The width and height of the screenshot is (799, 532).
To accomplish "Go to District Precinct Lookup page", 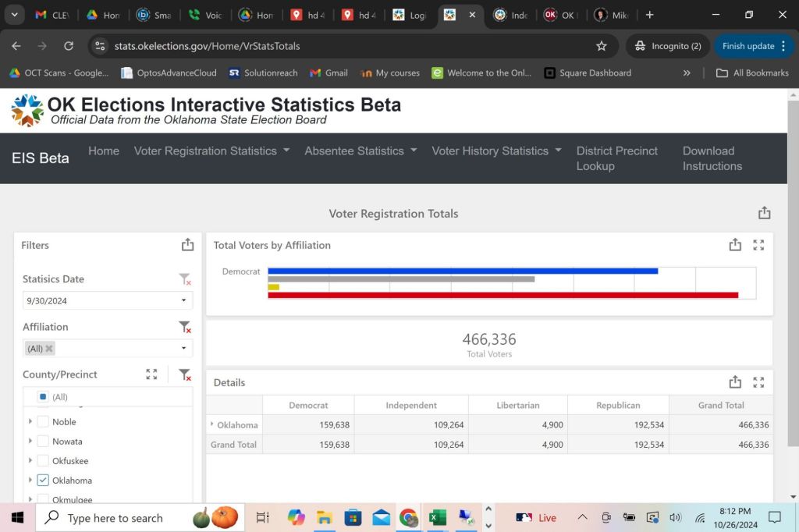I will point(616,158).
